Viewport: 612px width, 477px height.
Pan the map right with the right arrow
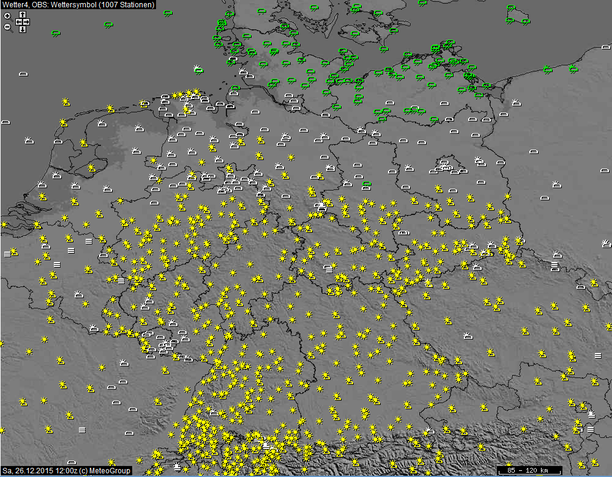[x=26, y=22]
